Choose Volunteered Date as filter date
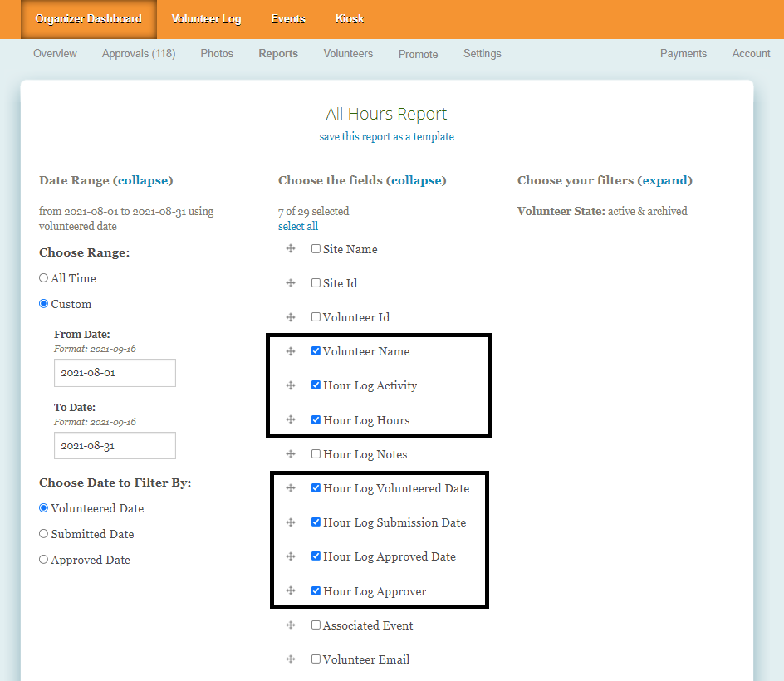 pyautogui.click(x=43, y=507)
